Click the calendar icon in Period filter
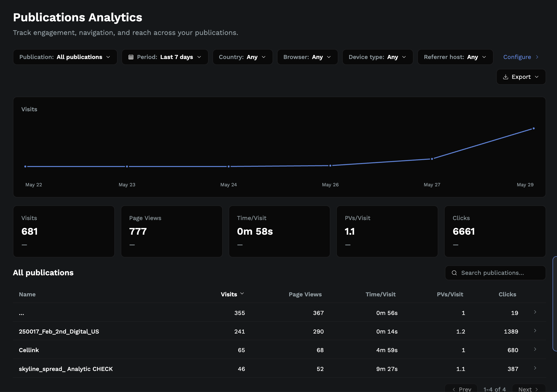The height and width of the screenshot is (392, 557). click(x=131, y=57)
